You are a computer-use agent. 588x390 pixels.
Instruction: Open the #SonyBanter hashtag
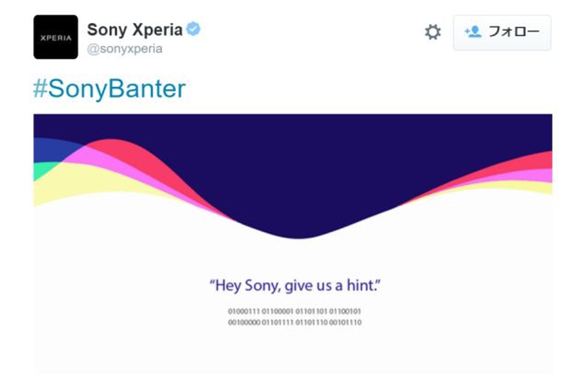point(109,89)
